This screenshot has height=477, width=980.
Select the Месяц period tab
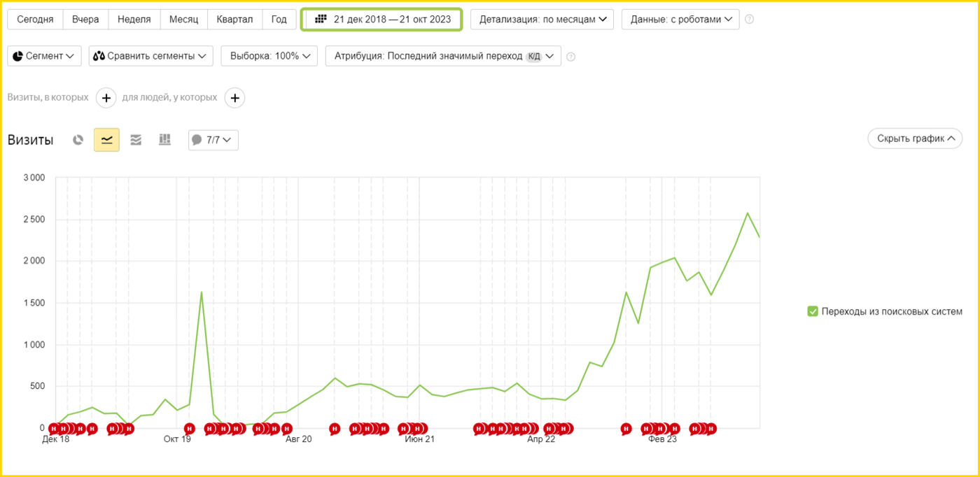tap(183, 20)
